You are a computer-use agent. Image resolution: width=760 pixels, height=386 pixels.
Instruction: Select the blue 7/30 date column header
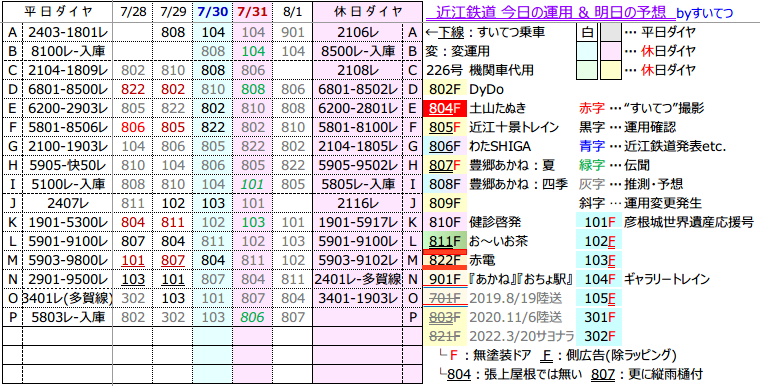212,12
